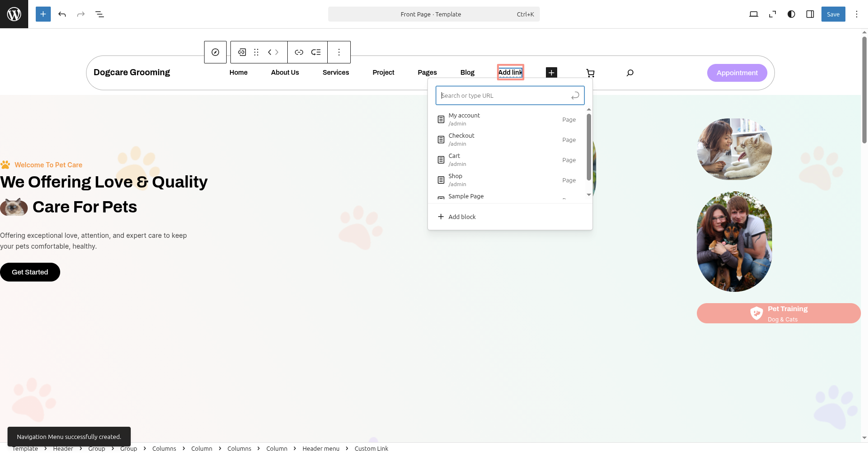Enter distraction free or zoom out mode

tap(773, 14)
